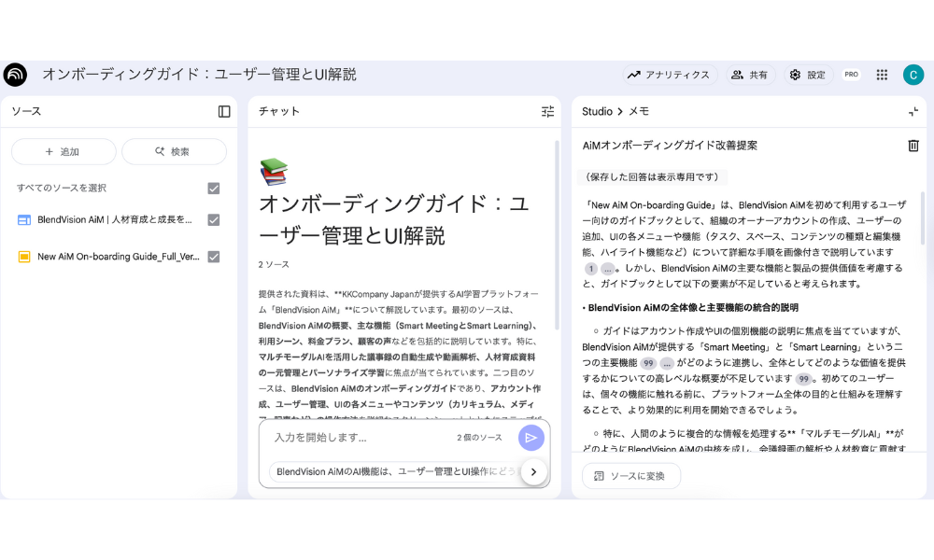Show next suggested question with chevron arrow
This screenshot has height=560, width=934.
tap(533, 472)
